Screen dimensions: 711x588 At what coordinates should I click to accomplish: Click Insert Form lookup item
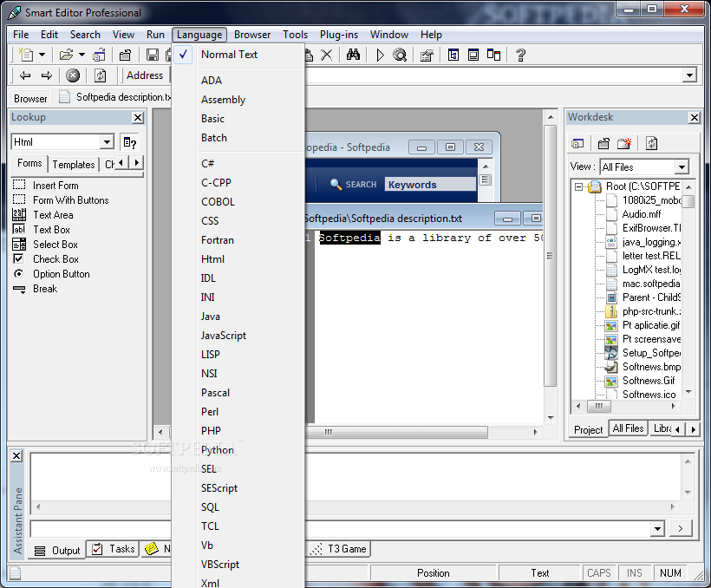[x=55, y=185]
